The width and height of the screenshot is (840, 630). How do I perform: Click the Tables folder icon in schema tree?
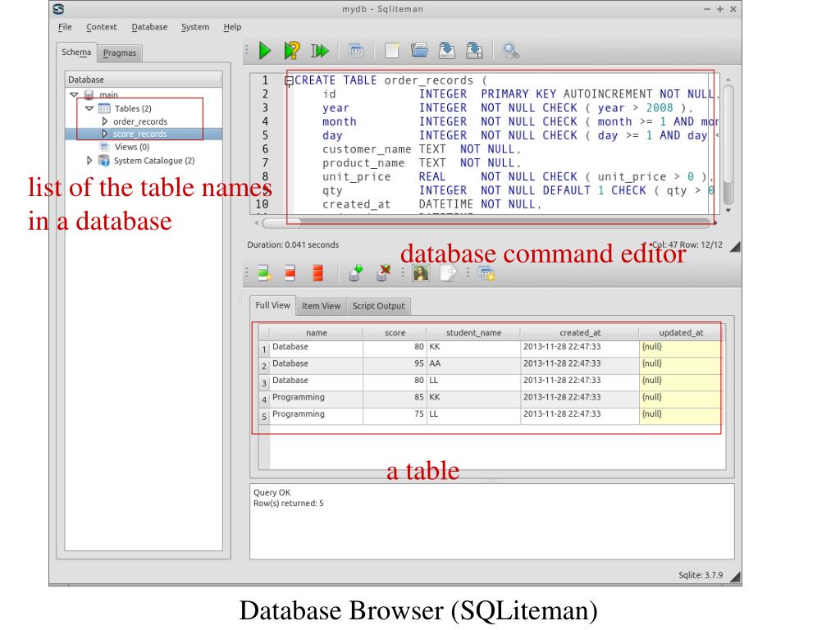click(104, 108)
